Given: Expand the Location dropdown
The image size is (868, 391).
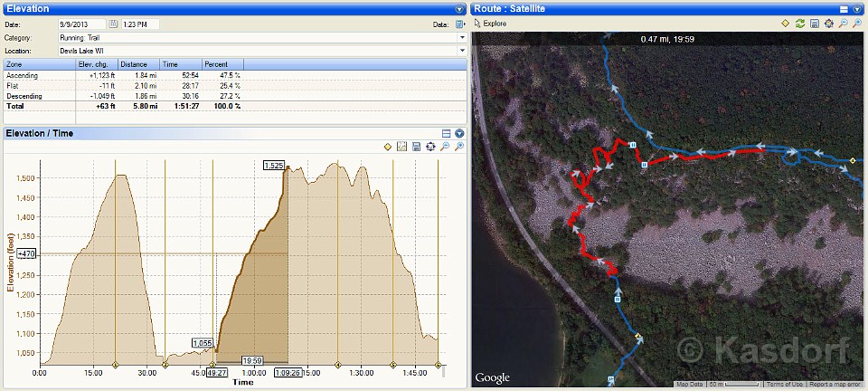Looking at the screenshot, I should 462,52.
